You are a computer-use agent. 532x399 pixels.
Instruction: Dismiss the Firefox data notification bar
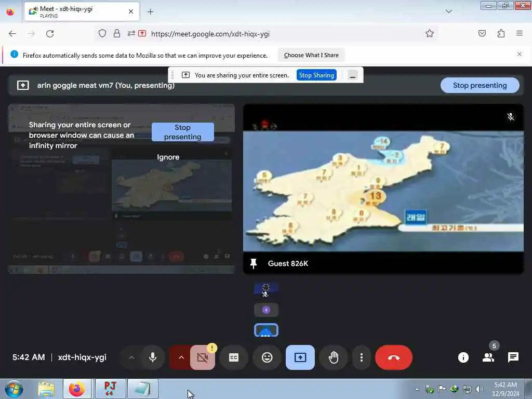click(520, 54)
